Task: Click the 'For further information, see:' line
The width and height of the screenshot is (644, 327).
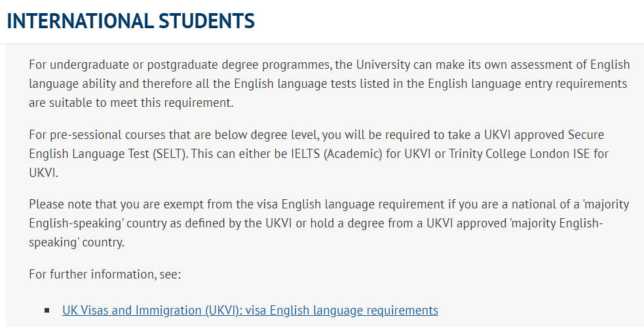Action: [x=105, y=274]
